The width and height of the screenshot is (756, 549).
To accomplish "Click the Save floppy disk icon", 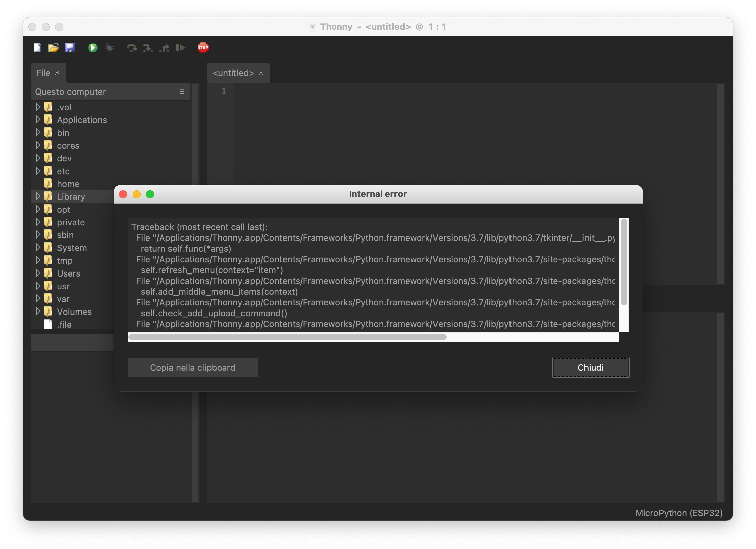I will (x=70, y=48).
